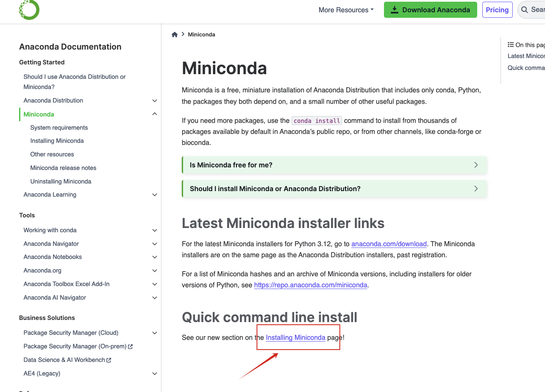Click external-link icon beside Package Security Manager (On-prem)
This screenshot has width=545, height=392.
tap(131, 347)
